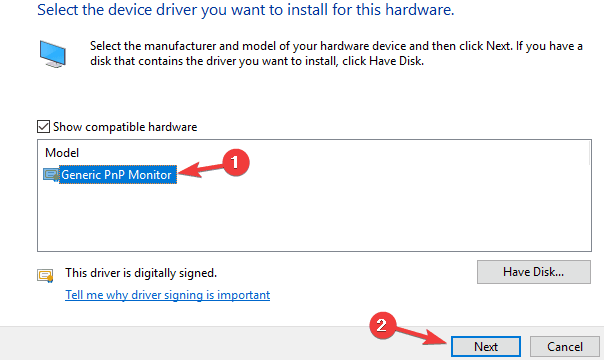Click the Have Disk... button
Viewport: 604px width, 360px height.
[x=534, y=272]
